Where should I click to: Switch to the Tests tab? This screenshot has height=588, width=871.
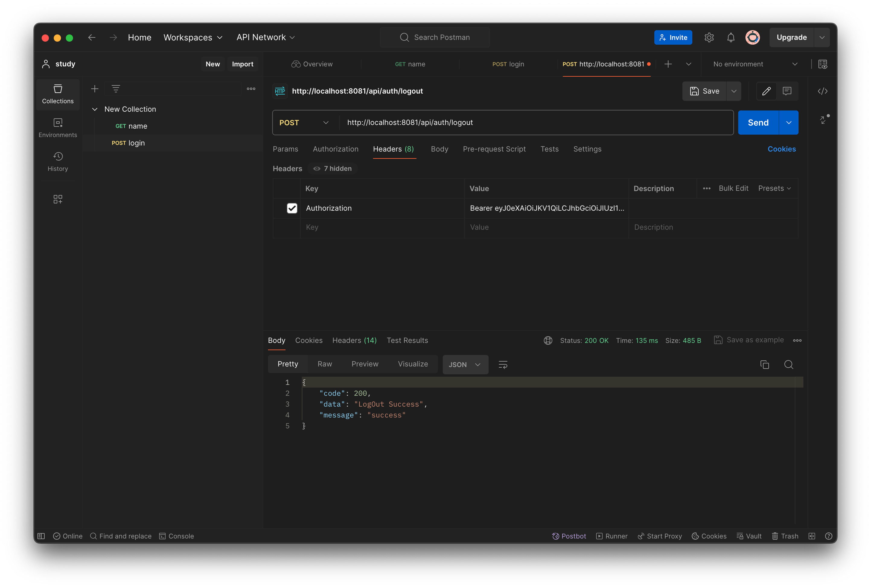click(550, 149)
